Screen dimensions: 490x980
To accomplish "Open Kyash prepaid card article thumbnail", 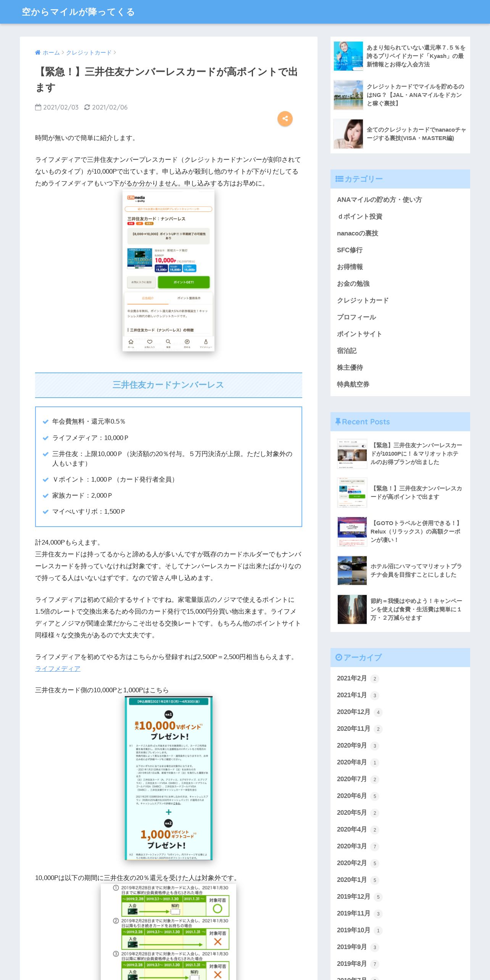I will [348, 56].
